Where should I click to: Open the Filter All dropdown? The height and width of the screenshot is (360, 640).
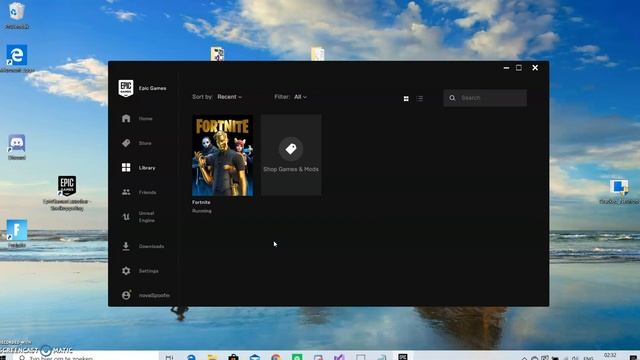300,97
